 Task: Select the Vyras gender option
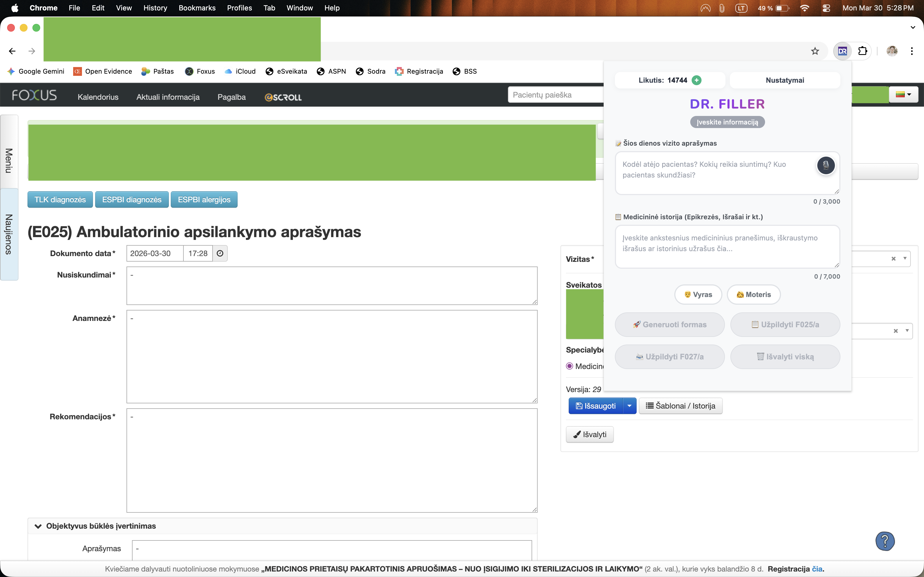698,295
